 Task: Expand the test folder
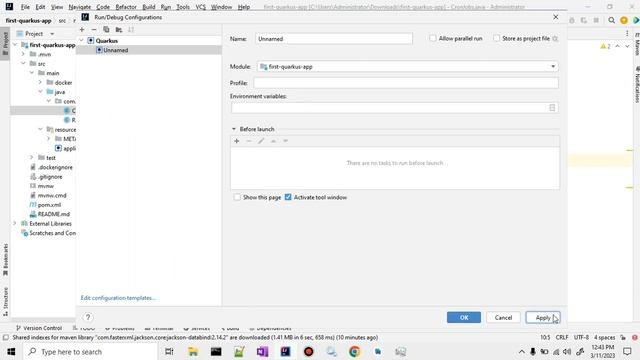[x=32, y=157]
